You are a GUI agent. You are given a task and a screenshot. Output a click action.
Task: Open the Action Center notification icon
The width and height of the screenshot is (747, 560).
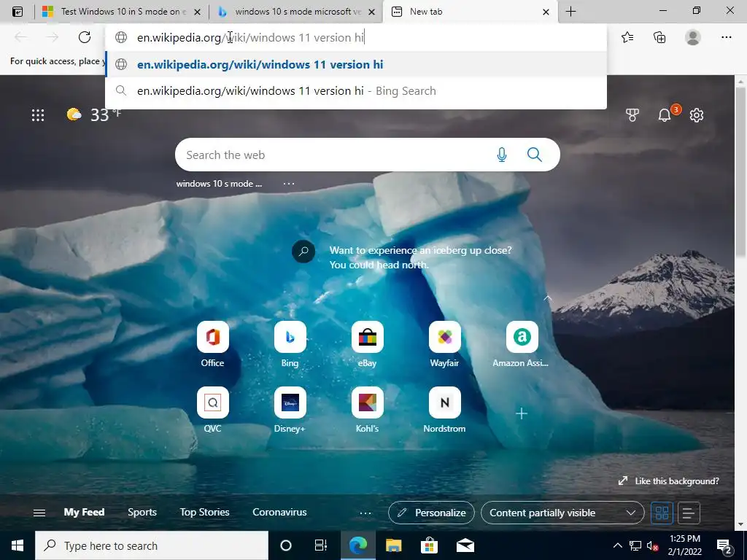(x=724, y=546)
